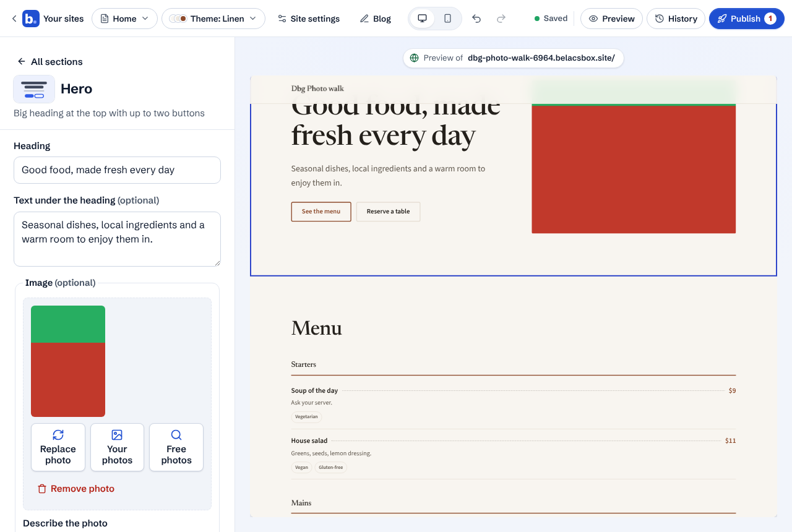
Task: Go back using the top-left chevron arrow
Action: (x=14, y=19)
